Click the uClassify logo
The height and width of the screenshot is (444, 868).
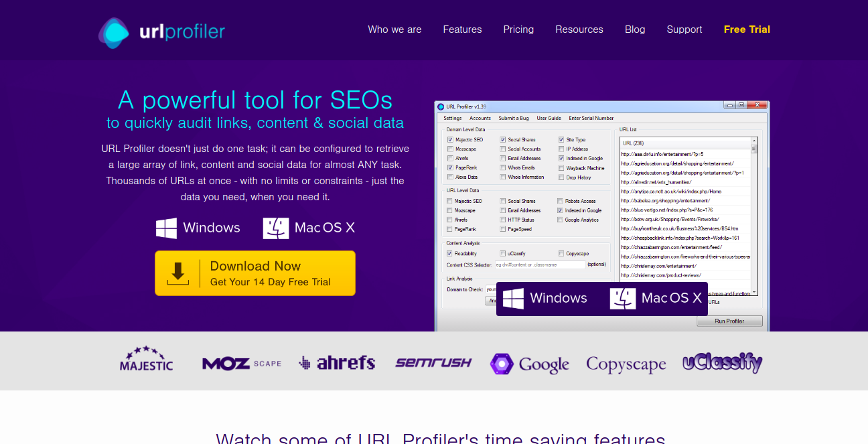tap(723, 362)
